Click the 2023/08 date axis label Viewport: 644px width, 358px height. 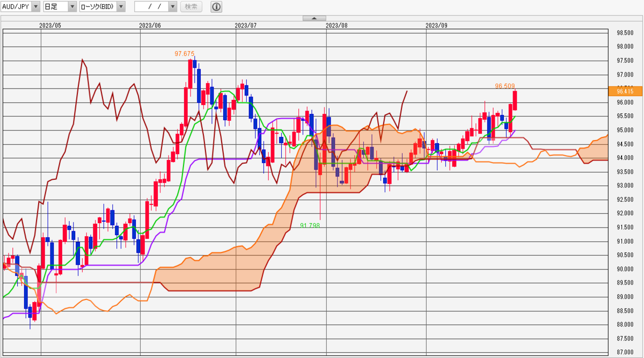tap(337, 25)
